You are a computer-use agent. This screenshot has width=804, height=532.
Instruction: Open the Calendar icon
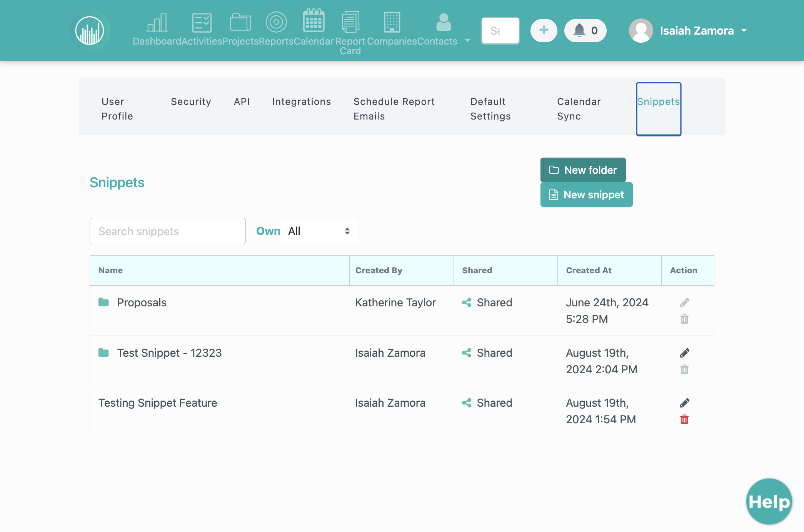click(314, 21)
